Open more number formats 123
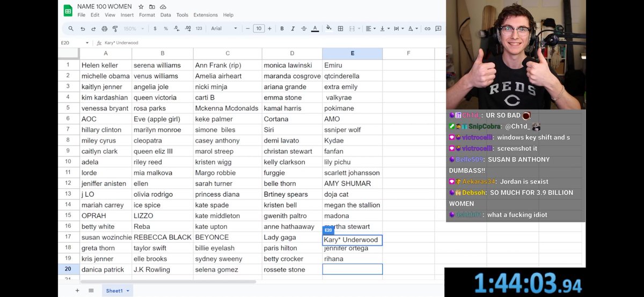The width and height of the screenshot is (644, 297). pos(199,28)
